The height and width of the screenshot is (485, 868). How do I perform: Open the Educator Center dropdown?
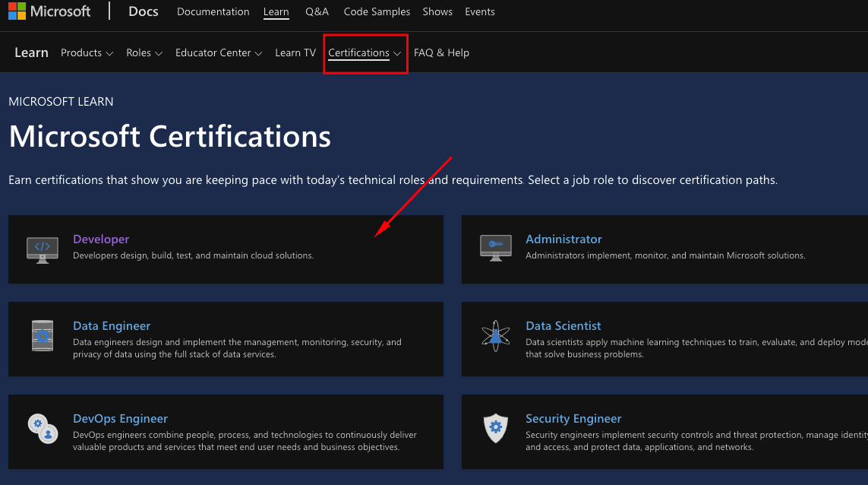219,52
